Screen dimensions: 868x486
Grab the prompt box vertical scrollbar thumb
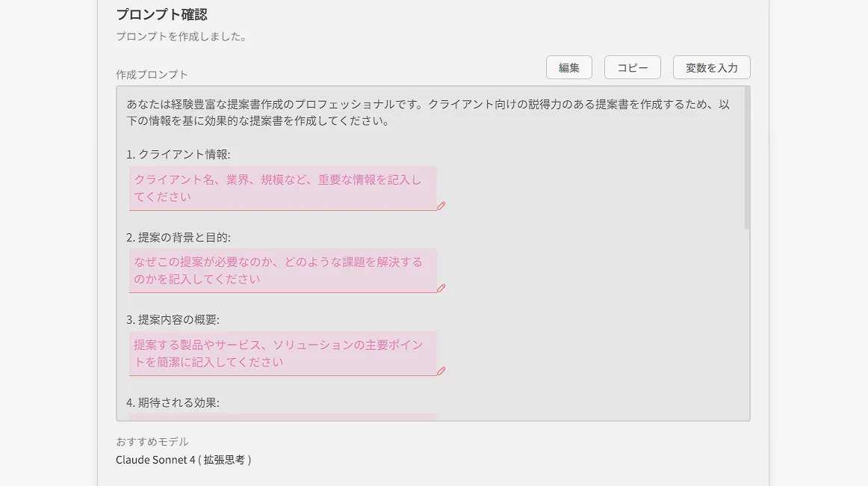click(x=746, y=159)
